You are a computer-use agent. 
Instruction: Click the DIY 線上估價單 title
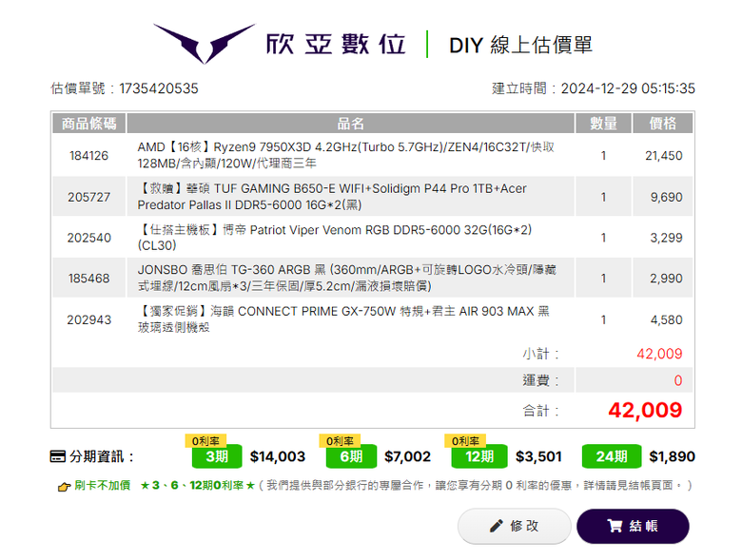pos(520,45)
